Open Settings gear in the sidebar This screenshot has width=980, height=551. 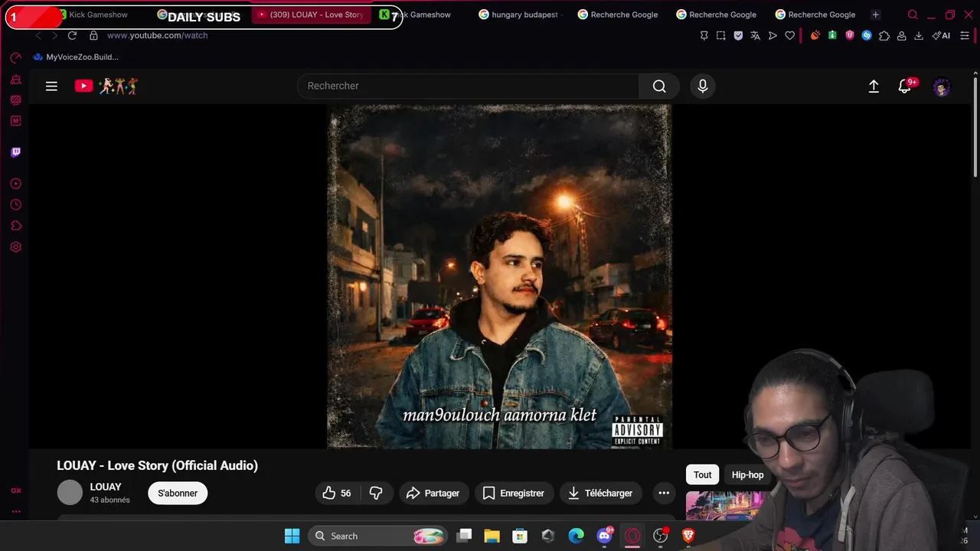click(15, 247)
